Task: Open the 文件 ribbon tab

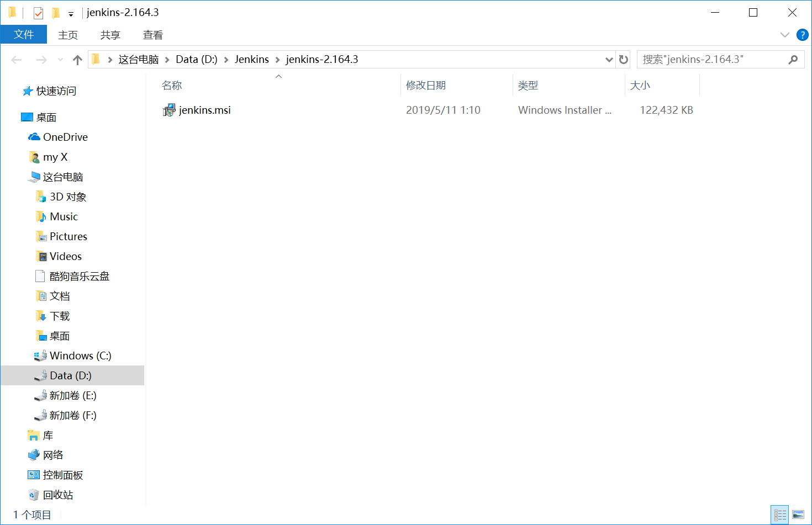Action: (24, 34)
